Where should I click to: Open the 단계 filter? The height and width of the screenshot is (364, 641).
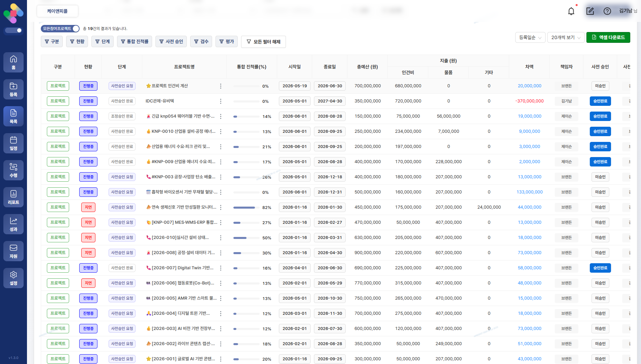coord(103,41)
